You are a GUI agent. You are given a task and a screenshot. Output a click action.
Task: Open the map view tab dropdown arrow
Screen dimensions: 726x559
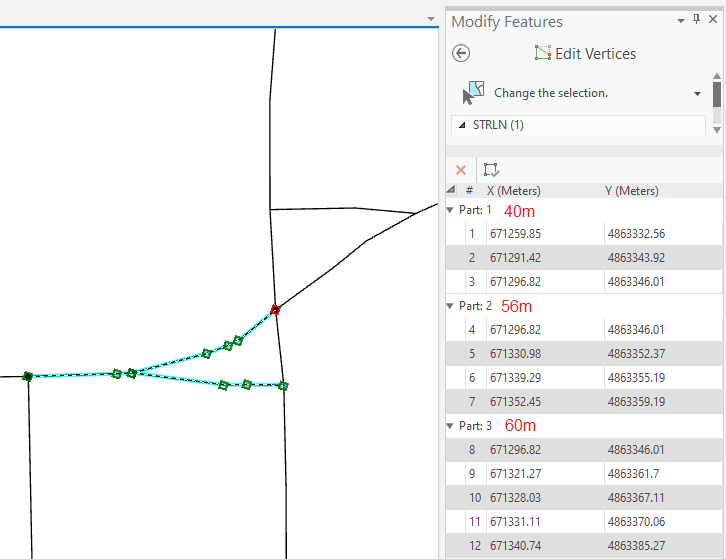(x=431, y=19)
